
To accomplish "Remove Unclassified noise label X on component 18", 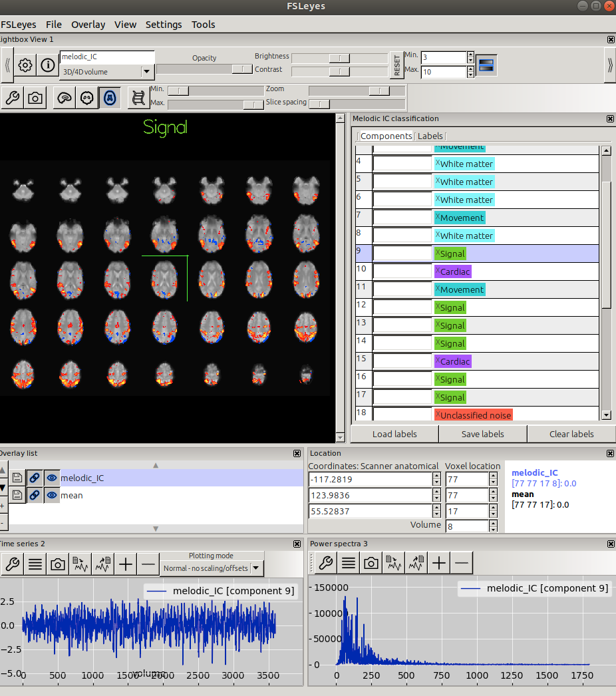I will click(438, 414).
